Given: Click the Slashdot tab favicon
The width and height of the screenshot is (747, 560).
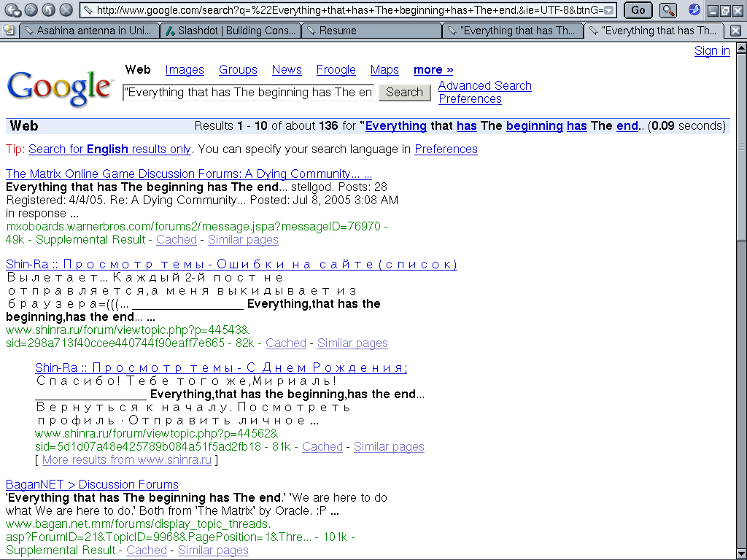Looking at the screenshot, I should 169,31.
